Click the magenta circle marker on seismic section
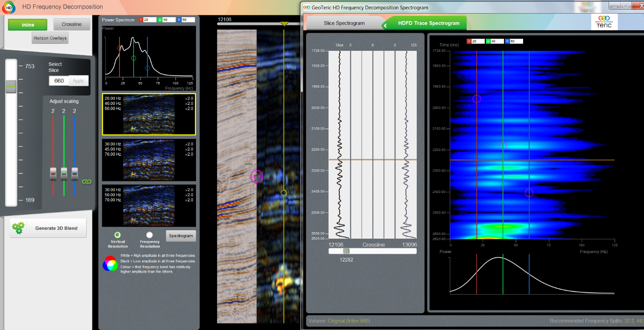 tap(257, 176)
